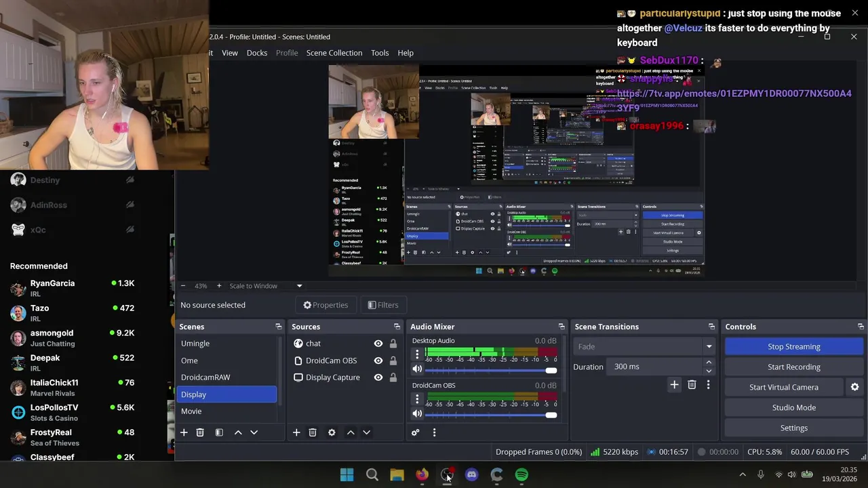This screenshot has width=868, height=488.
Task: Remove scene transition with trash icon
Action: [692, 385]
